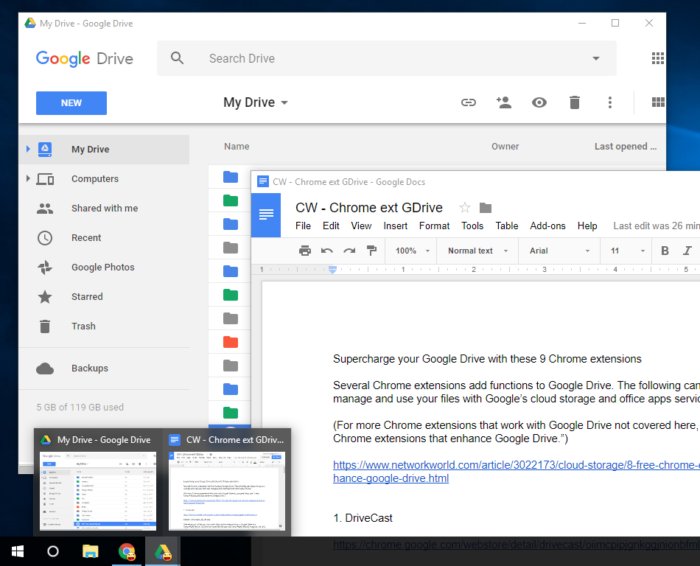Screen dimensions: 700x566
Task: Expand the My Drive tree arrow
Action: [x=28, y=149]
